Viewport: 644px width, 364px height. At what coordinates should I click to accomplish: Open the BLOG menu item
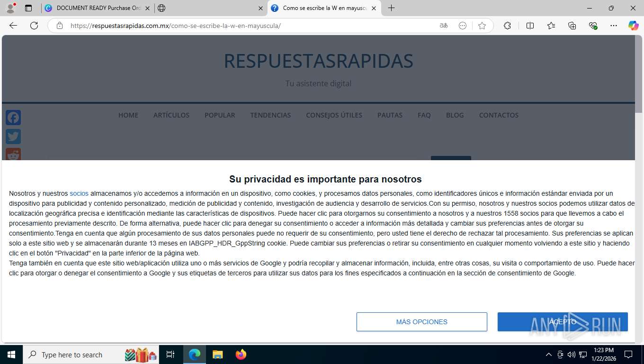[x=455, y=115]
